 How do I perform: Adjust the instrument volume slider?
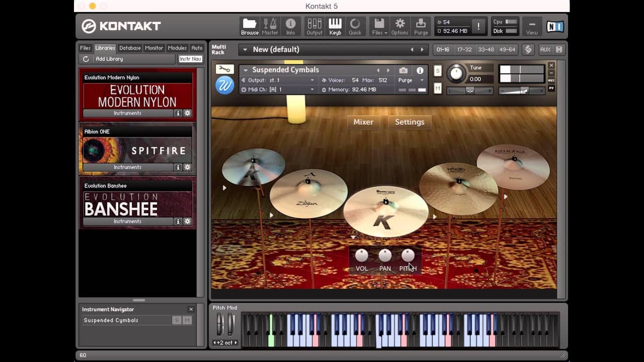coord(521,90)
